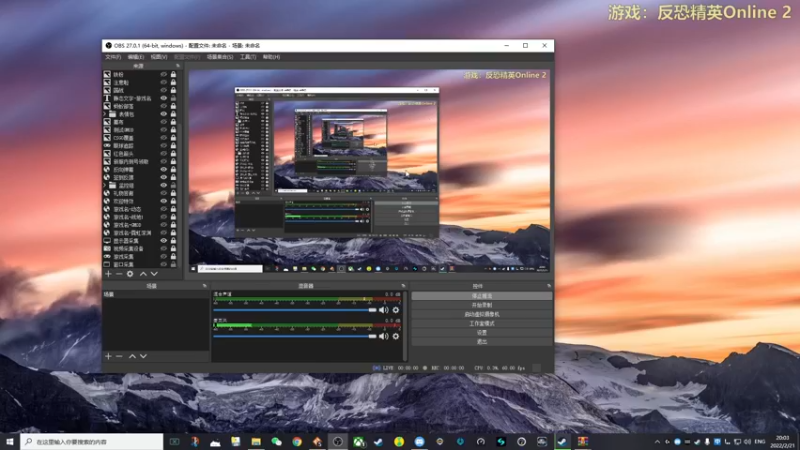Add a new source with the plus icon
This screenshot has height=450, width=800.
tap(108, 274)
